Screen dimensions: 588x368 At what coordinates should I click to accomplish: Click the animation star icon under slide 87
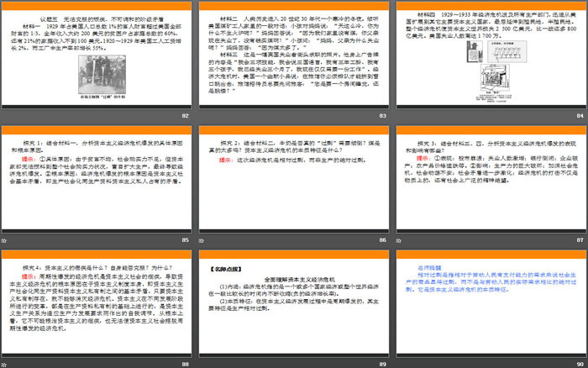click(399, 240)
